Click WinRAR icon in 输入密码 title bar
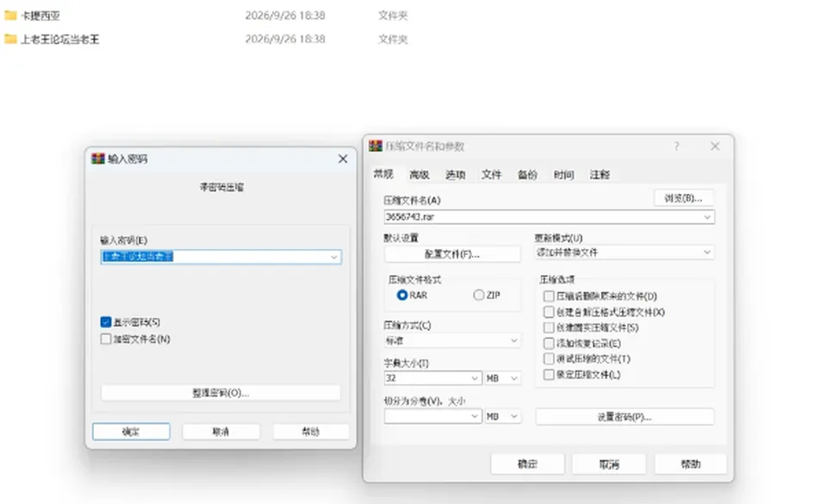Viewport: 827px width, 504px height. 98,159
